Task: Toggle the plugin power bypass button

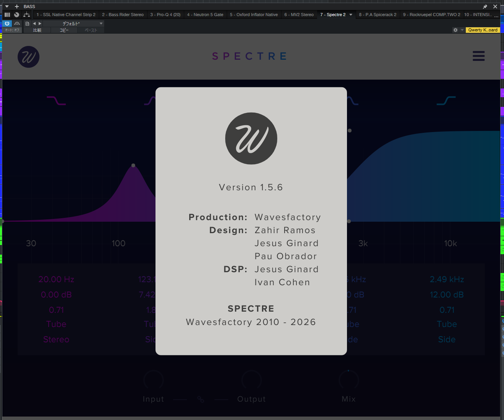Action: click(x=7, y=23)
